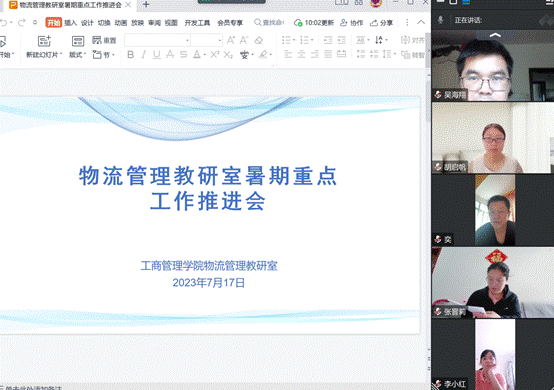Close the 物流管理教研室 document tab
The image size is (554, 390).
129,5
